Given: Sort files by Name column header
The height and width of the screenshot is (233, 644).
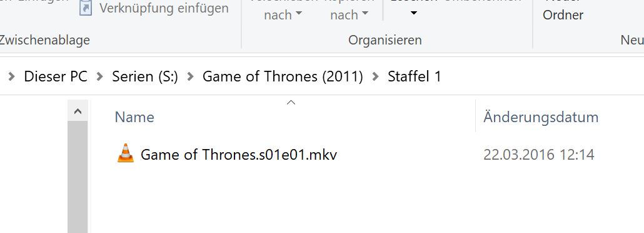Looking at the screenshot, I should pyautogui.click(x=134, y=117).
